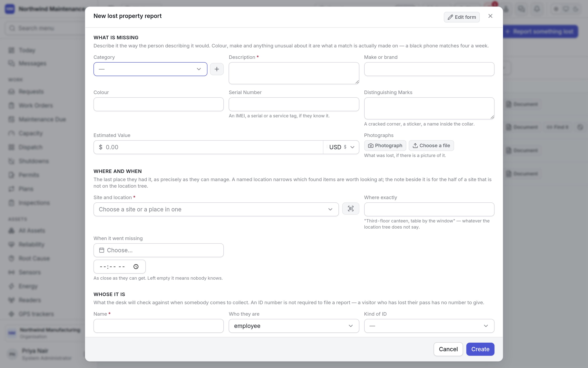Open the When it went missing date picker
588x368 pixels.
(158, 250)
